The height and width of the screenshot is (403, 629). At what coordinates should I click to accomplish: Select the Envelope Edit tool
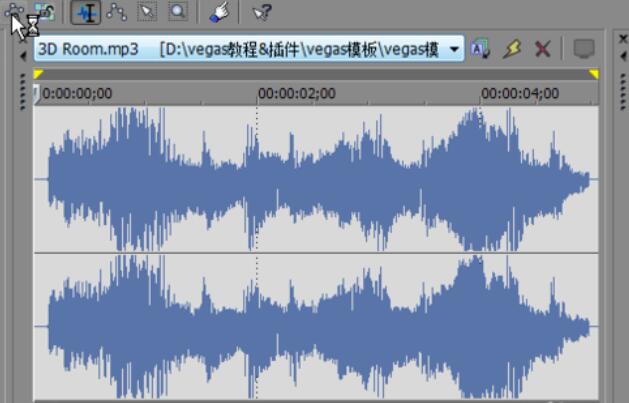(117, 12)
